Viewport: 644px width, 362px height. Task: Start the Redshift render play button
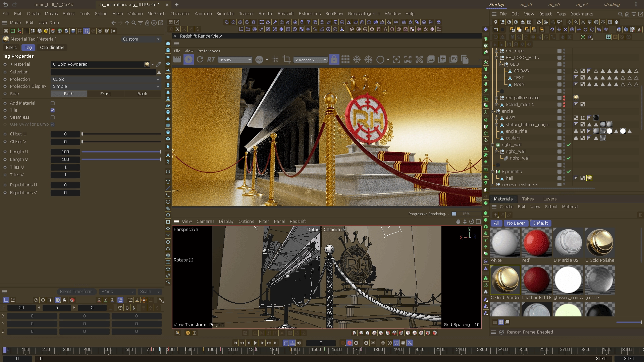click(x=189, y=60)
